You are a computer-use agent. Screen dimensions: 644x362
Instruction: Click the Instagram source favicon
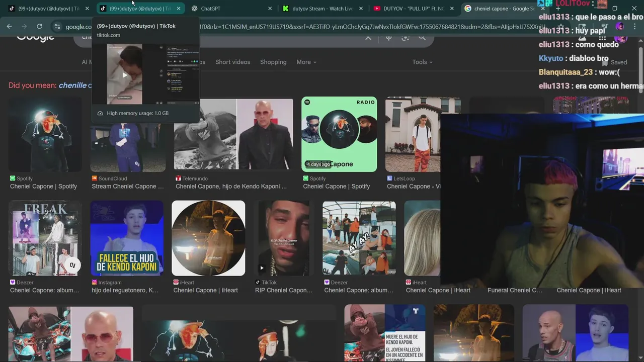pos(94,283)
